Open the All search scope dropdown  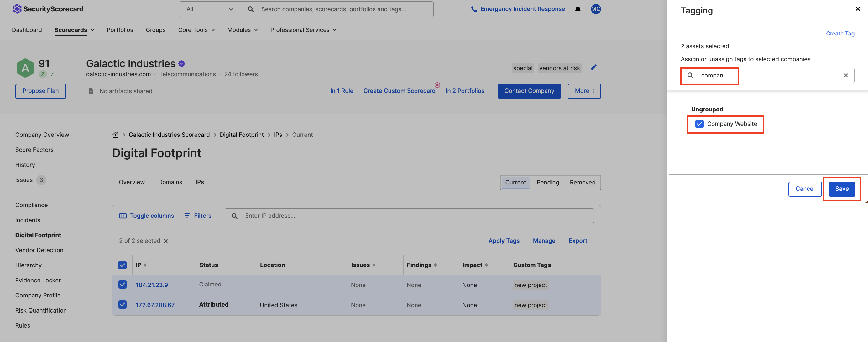(210, 9)
